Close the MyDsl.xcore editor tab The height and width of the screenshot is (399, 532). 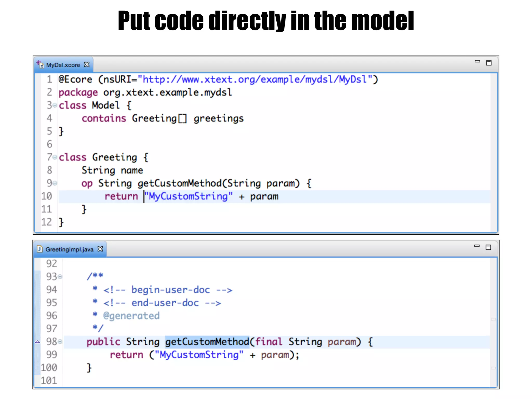[x=87, y=64]
